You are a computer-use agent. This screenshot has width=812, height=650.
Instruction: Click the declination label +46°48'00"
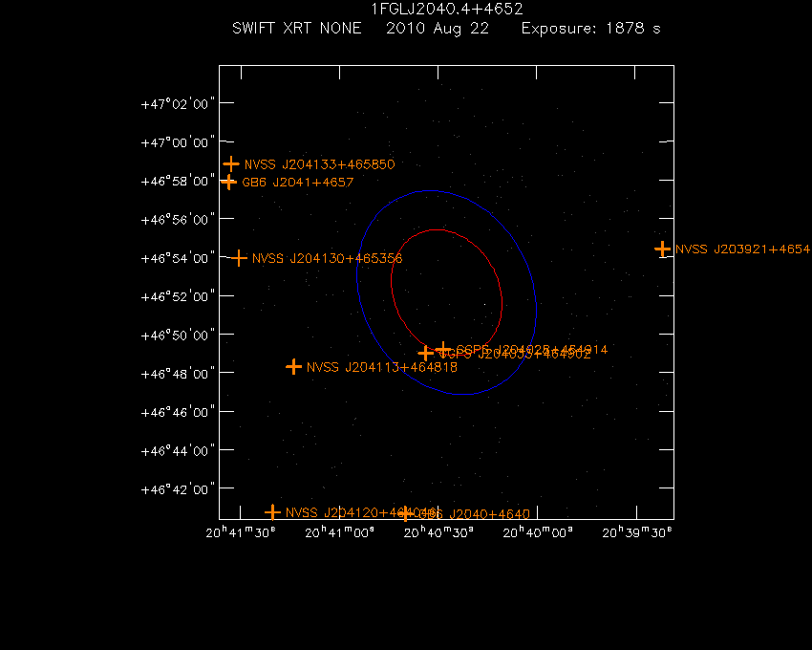click(178, 374)
